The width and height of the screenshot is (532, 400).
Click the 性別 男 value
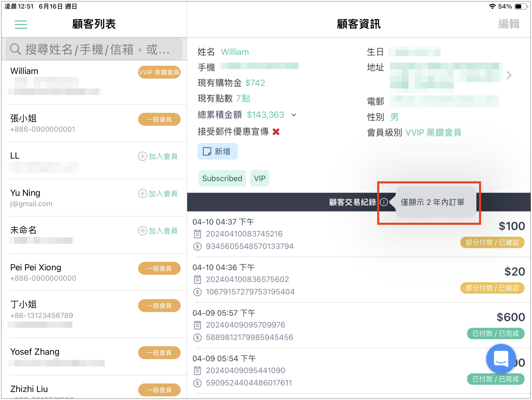coord(394,117)
